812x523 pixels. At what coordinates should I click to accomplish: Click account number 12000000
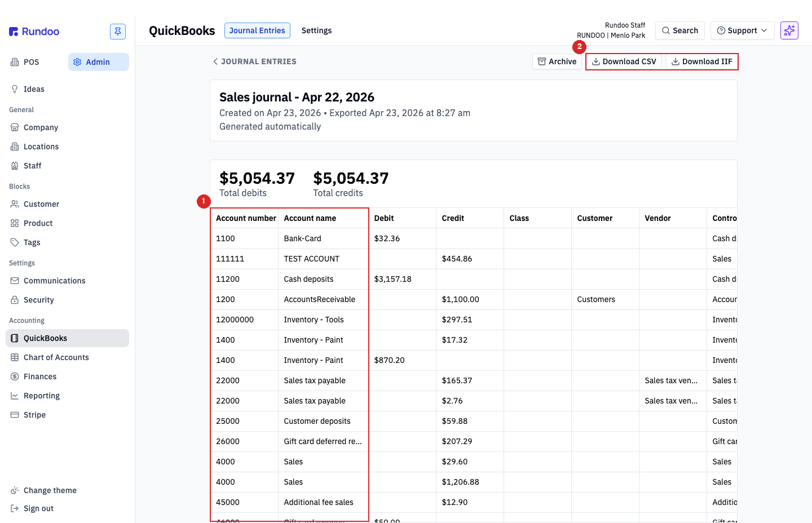pyautogui.click(x=235, y=320)
